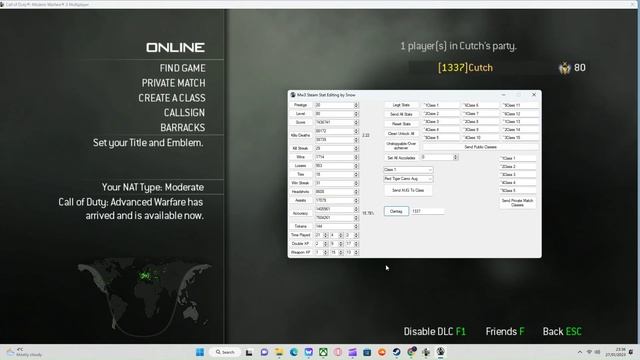Viewport: 640px width, 360px height.
Task: Open the Task View taskbar icon
Action: (x=249, y=352)
